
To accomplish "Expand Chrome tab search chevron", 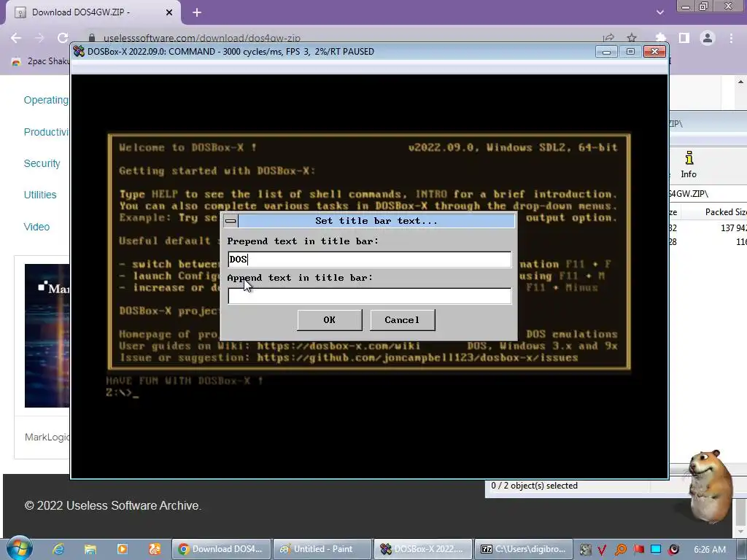I will click(x=660, y=12).
